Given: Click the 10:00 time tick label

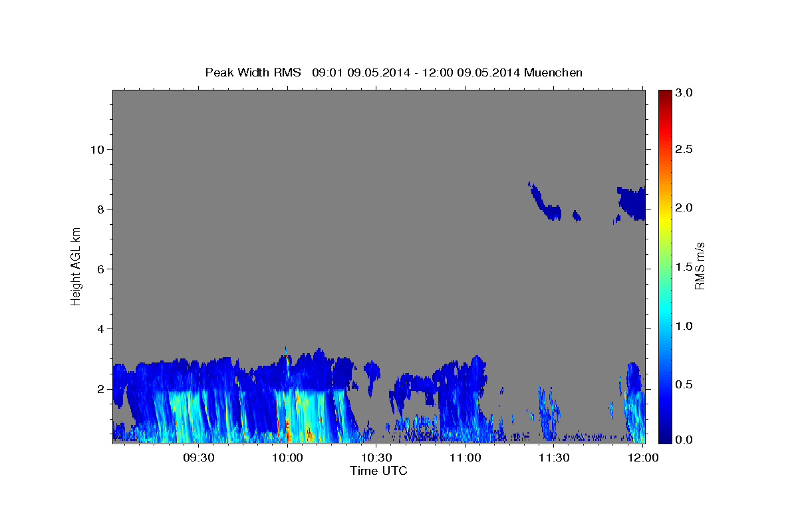Looking at the screenshot, I should [x=288, y=458].
